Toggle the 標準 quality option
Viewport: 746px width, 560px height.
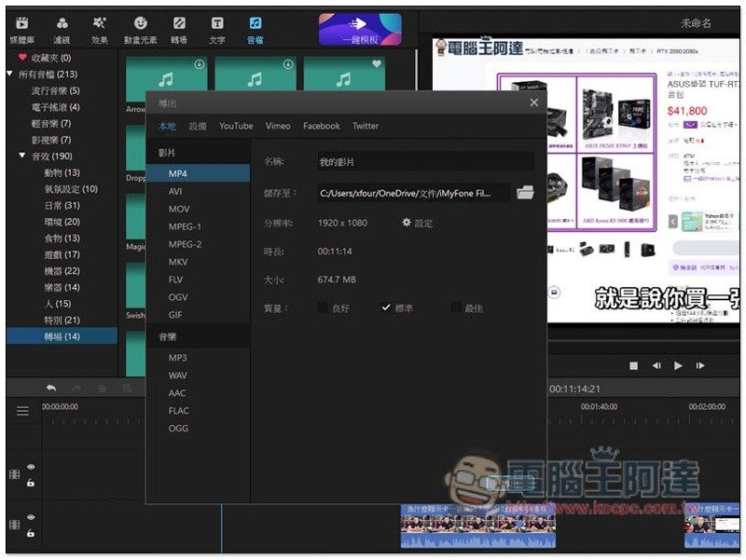386,307
